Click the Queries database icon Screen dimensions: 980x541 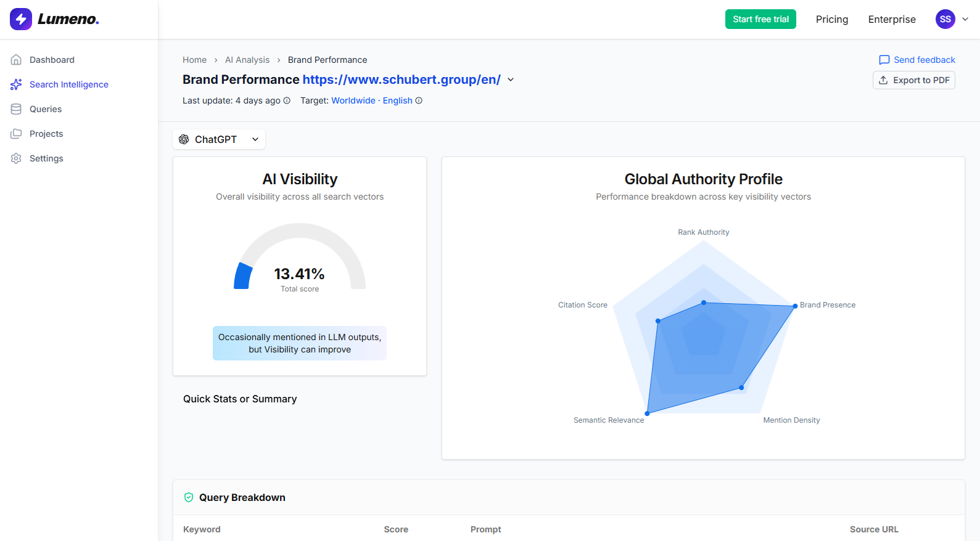coord(17,109)
